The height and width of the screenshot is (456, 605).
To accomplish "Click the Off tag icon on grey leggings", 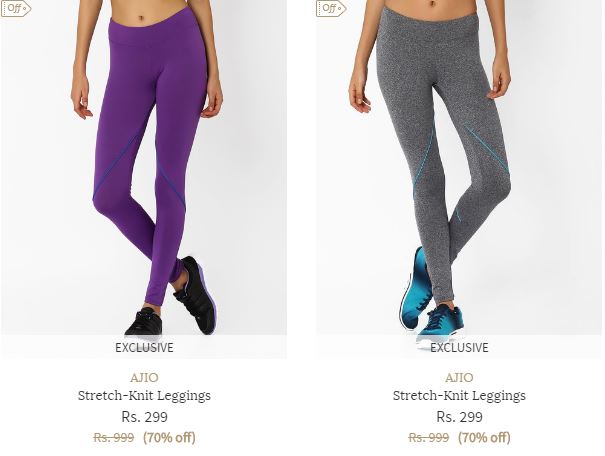I will [330, 8].
